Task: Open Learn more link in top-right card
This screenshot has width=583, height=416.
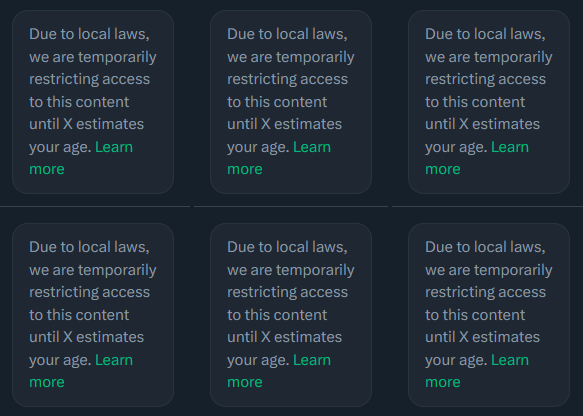Action: [510, 147]
